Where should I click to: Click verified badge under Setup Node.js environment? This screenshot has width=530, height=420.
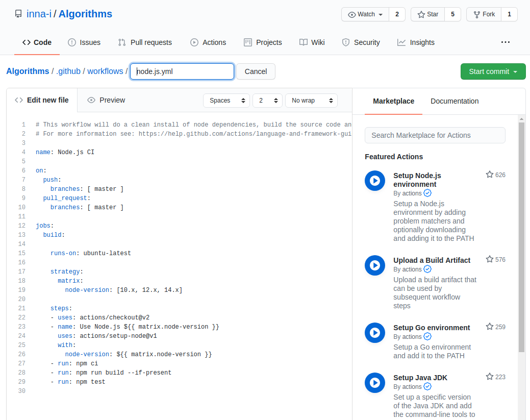coord(427,193)
